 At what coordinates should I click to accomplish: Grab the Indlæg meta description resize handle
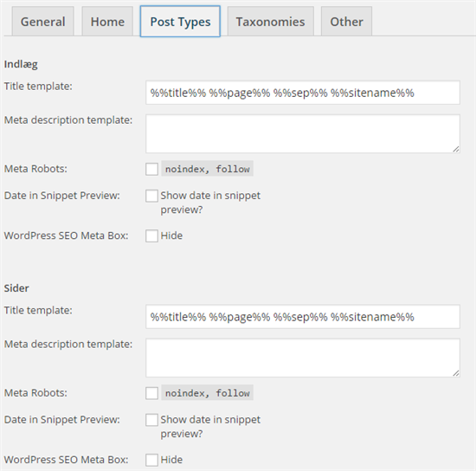(456, 149)
